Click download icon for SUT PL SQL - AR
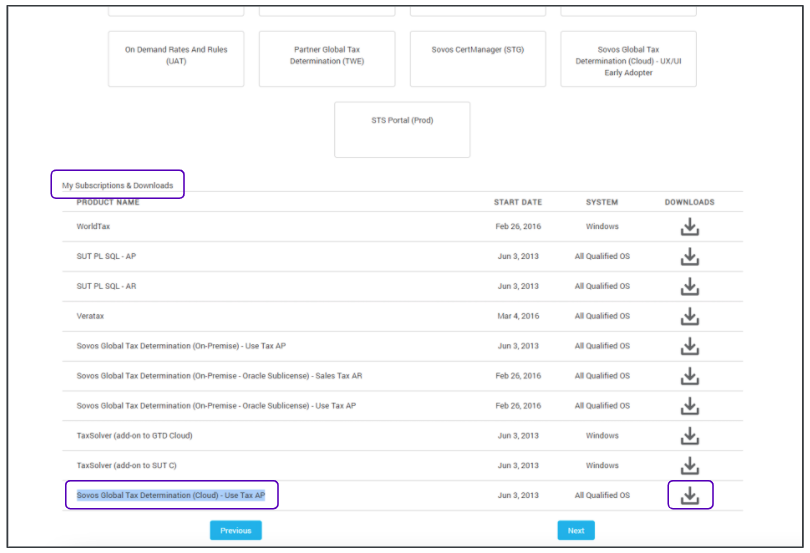Screen dimensions: 810x553 689,287
